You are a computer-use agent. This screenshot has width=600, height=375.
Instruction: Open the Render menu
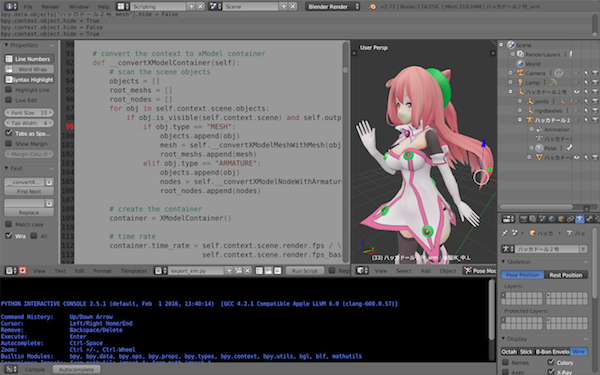(x=51, y=7)
